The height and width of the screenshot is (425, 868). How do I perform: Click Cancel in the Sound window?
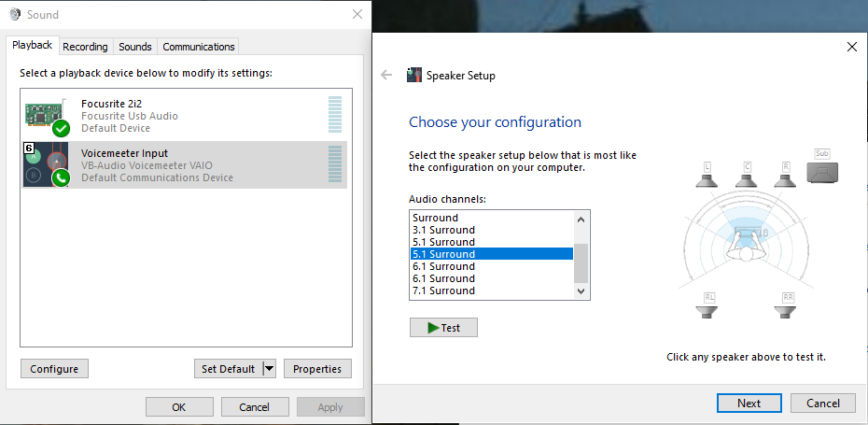254,407
